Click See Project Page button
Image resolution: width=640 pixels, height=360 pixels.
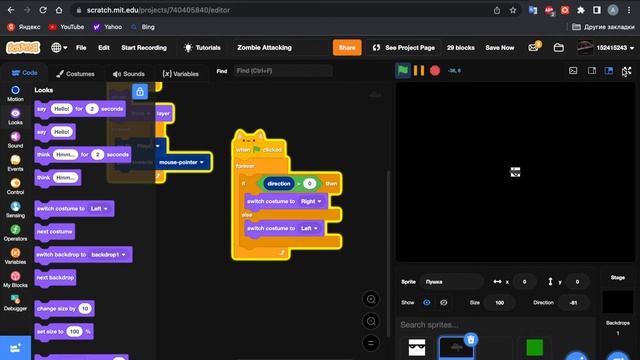coord(403,48)
